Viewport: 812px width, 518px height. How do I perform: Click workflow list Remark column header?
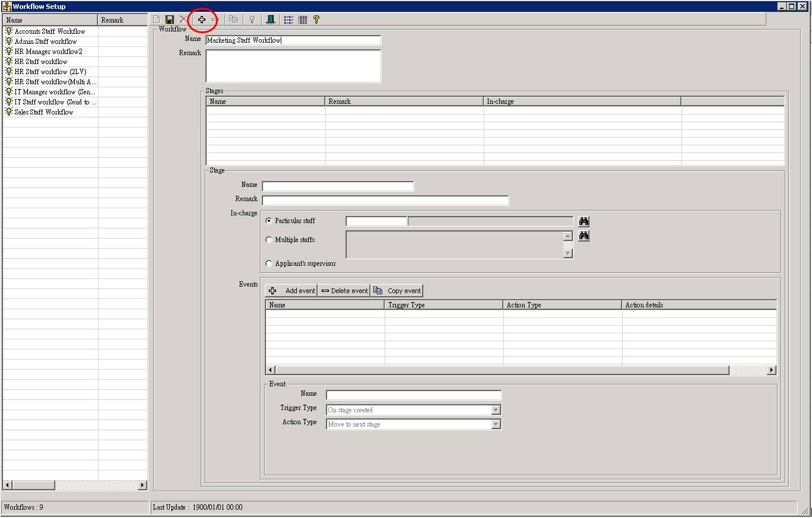123,20
